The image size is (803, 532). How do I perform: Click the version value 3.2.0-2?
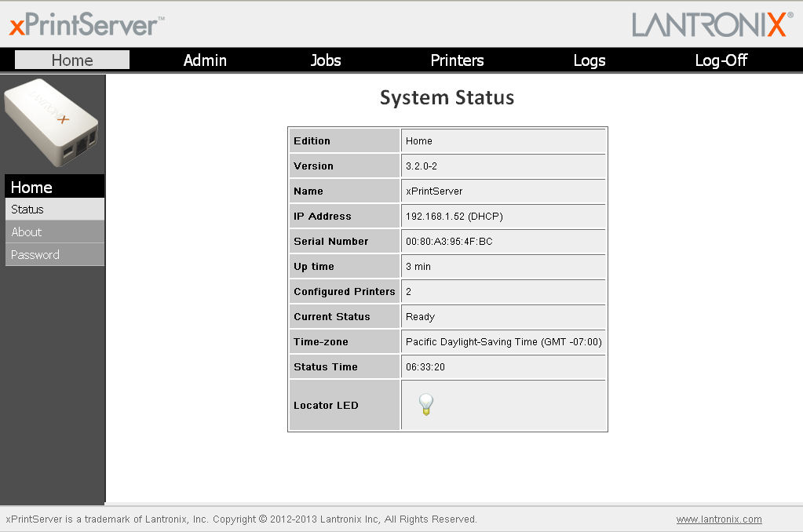[422, 166]
